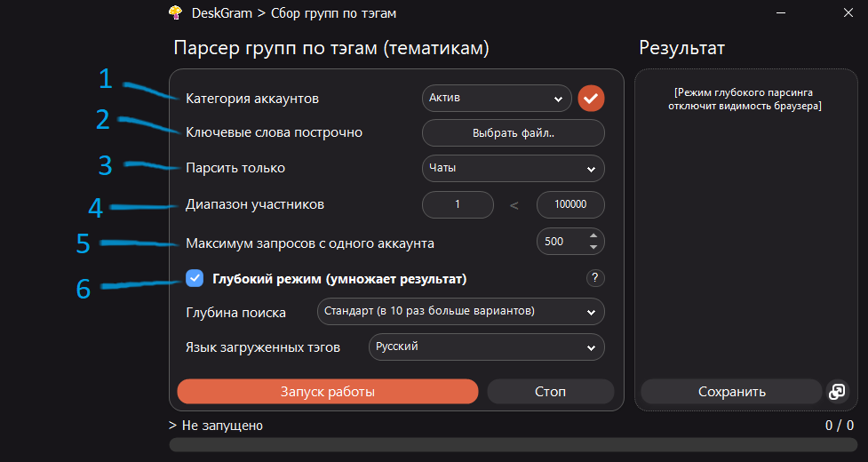868x462 pixels.
Task: Click the max requests field showing 500
Action: [x=560, y=242]
